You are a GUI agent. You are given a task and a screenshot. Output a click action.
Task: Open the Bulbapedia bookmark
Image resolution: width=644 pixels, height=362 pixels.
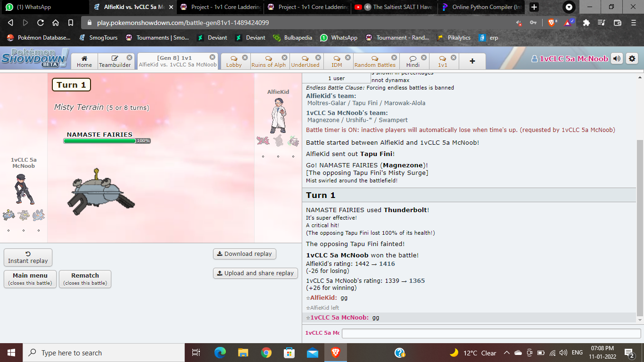(x=292, y=38)
